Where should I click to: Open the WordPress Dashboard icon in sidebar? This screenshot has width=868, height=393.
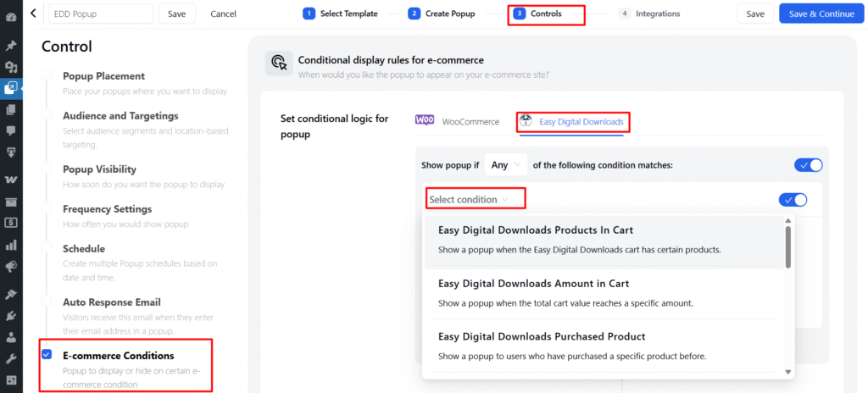(11, 17)
